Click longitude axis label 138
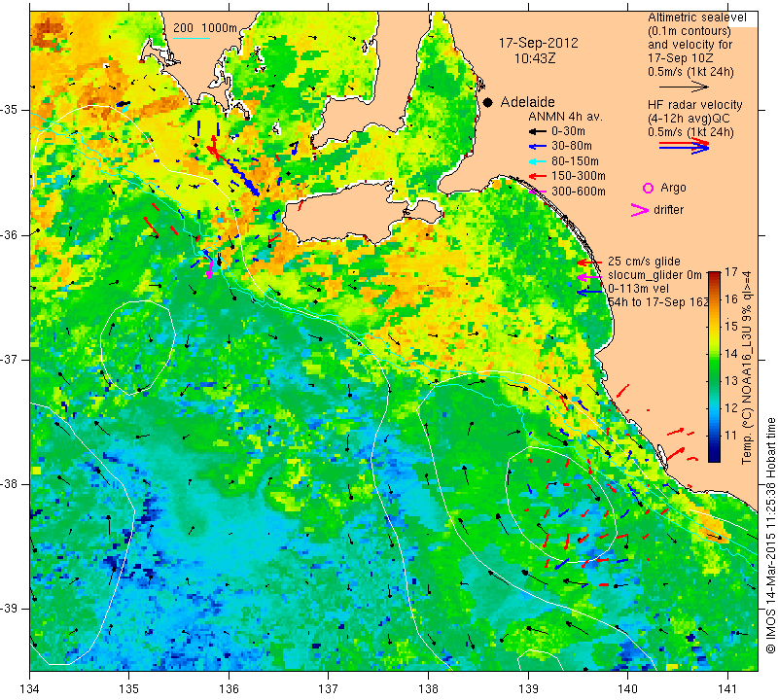This screenshot has width=778, height=700. pos(428,689)
